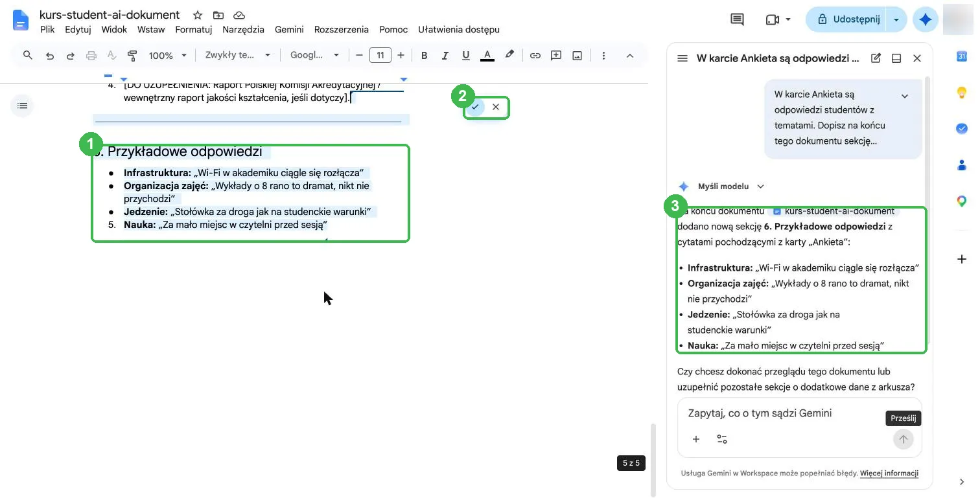Open Google Calendar in the side panel
980x500 pixels.
(x=962, y=57)
